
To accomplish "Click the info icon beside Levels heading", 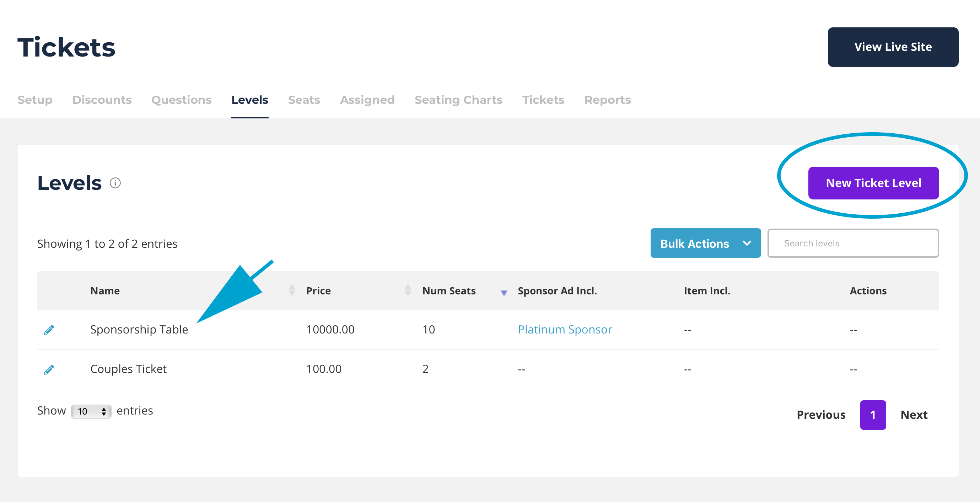I will 115,183.
